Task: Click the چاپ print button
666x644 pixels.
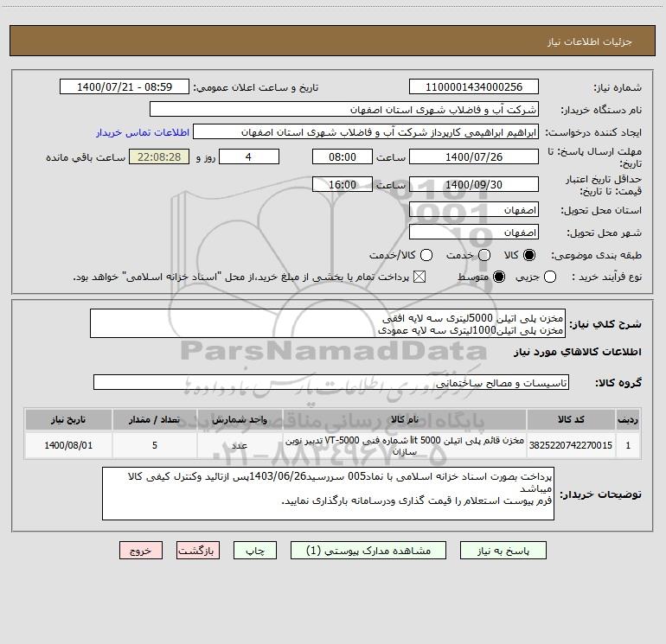Action: [255, 551]
